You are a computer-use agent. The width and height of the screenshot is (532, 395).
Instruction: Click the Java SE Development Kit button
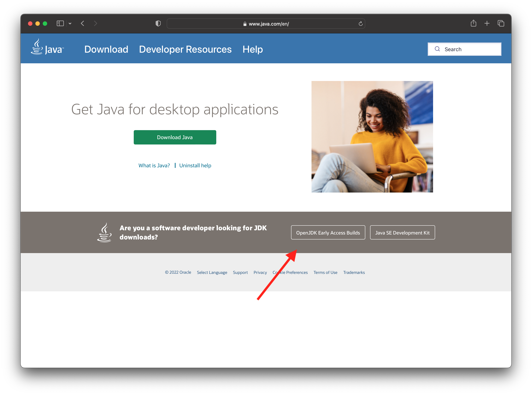point(402,232)
